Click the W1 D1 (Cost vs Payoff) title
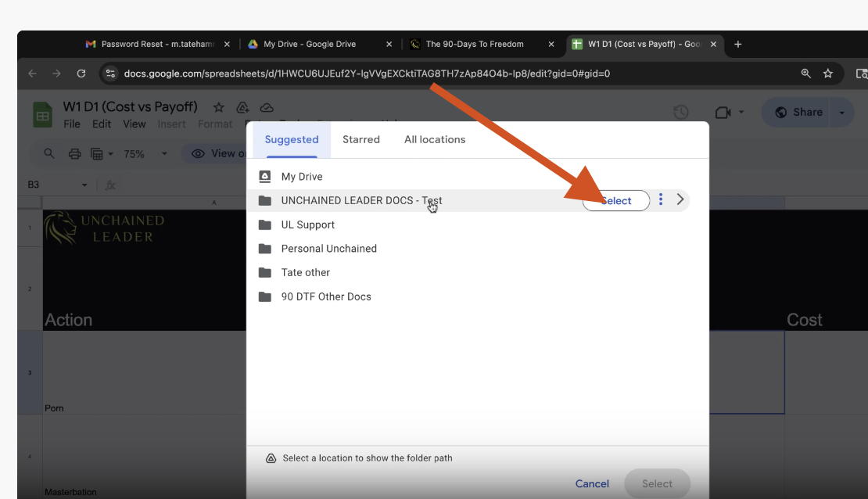Screen dimensions: 868x499 [130, 107]
